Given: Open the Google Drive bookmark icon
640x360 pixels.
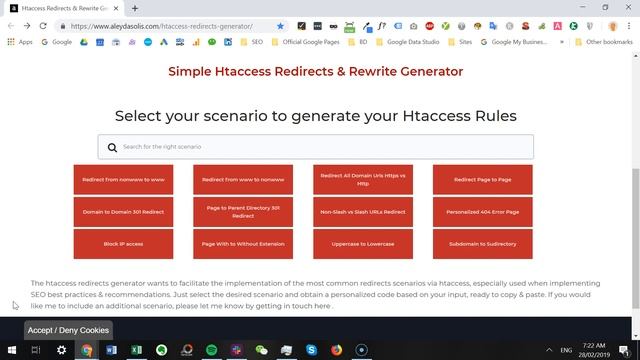Looking at the screenshot, I should point(84,42).
